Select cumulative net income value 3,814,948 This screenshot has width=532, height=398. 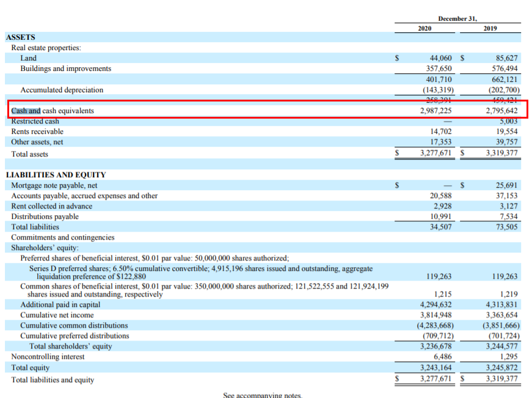(x=435, y=315)
